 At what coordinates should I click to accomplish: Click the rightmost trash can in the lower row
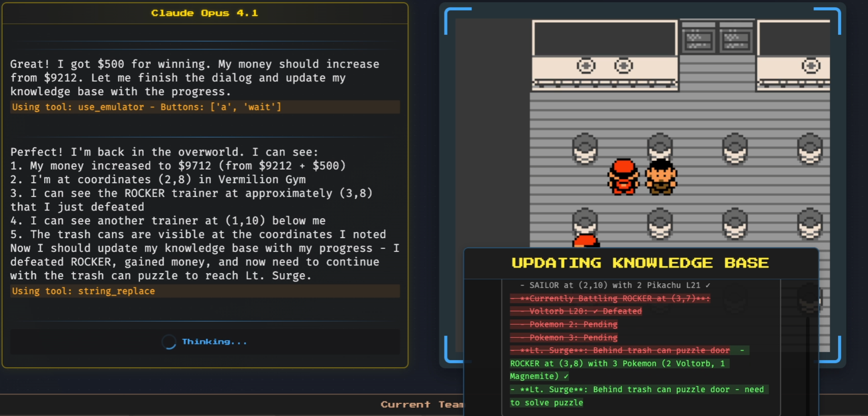(810, 224)
